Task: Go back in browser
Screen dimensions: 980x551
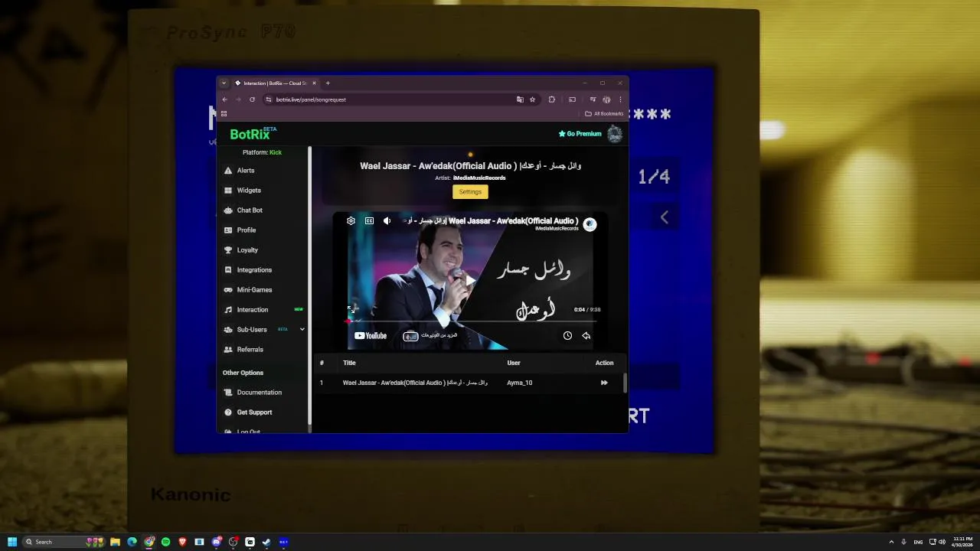Action: 224,99
